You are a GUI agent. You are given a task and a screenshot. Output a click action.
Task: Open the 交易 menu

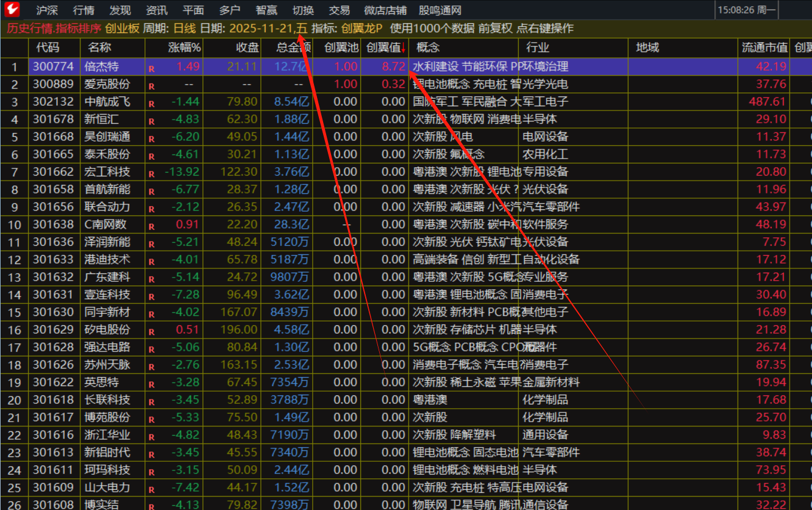click(339, 10)
